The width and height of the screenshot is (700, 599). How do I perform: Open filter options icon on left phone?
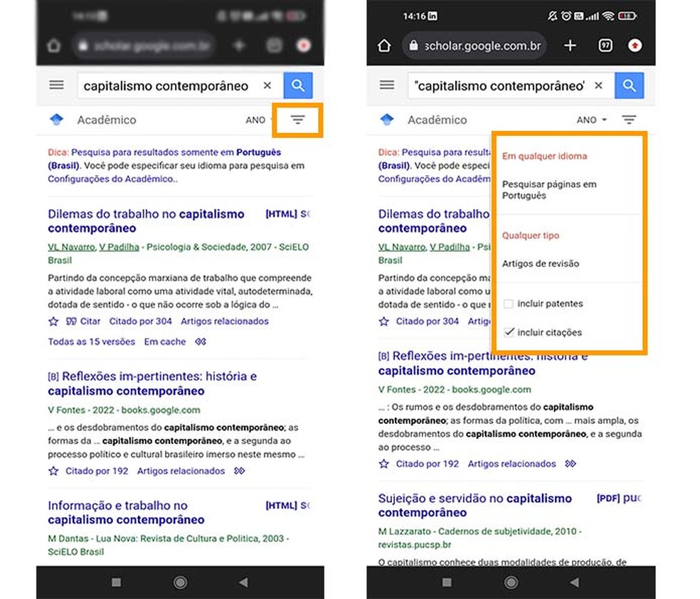click(x=298, y=120)
